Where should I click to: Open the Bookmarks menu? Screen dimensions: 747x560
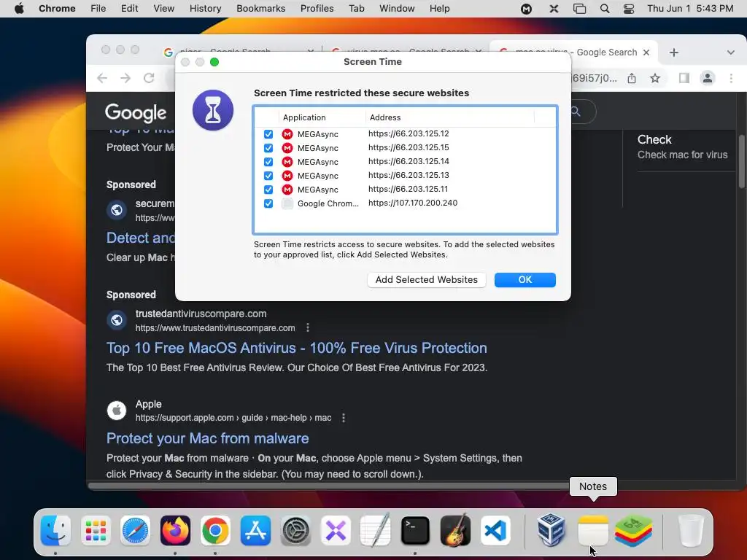pos(260,9)
